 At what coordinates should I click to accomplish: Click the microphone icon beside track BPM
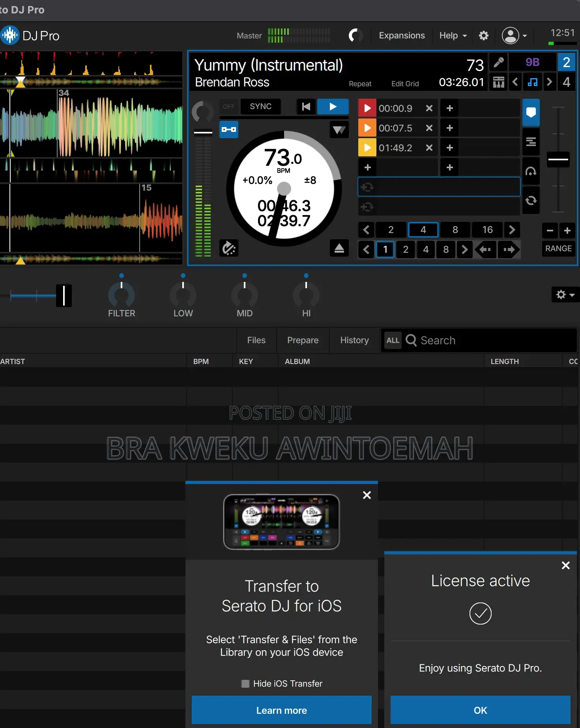[499, 62]
